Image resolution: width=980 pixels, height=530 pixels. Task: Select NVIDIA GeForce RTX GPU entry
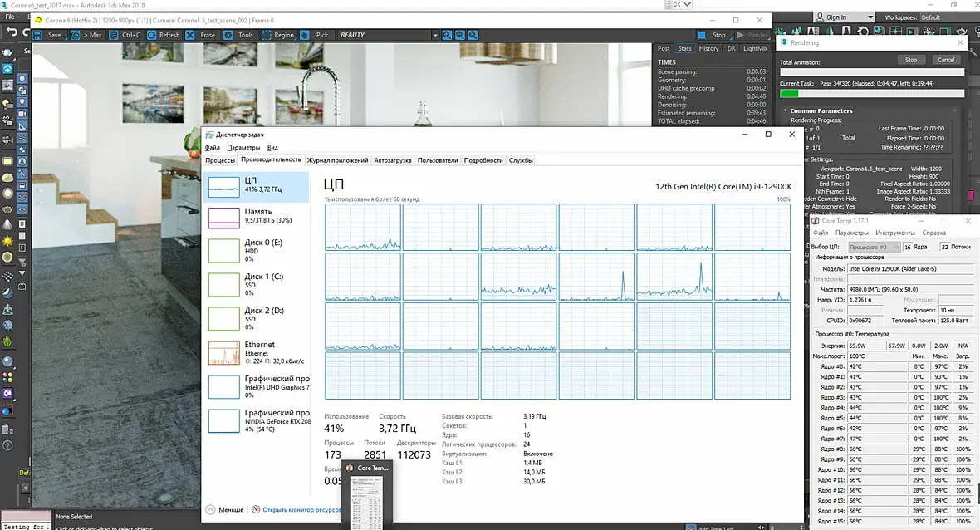tap(257, 420)
